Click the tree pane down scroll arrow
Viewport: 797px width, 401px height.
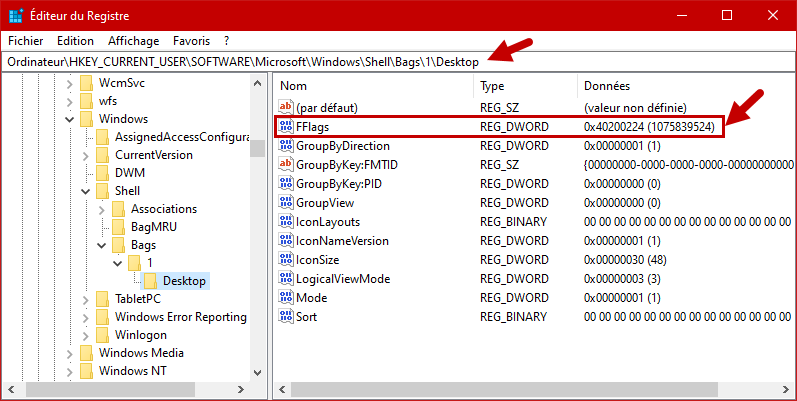click(258, 373)
